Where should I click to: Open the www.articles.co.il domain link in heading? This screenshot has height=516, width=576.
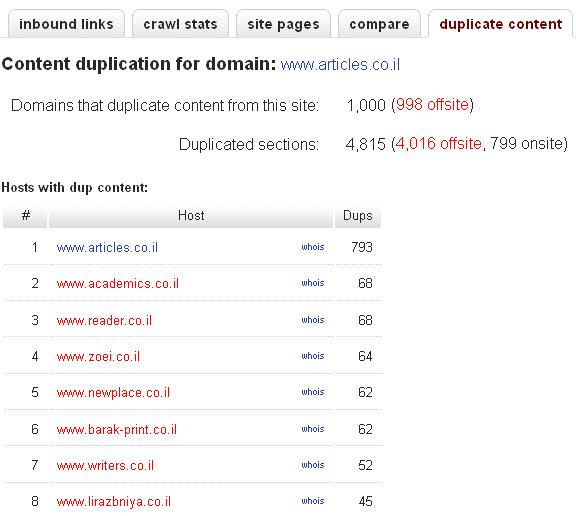pos(340,65)
